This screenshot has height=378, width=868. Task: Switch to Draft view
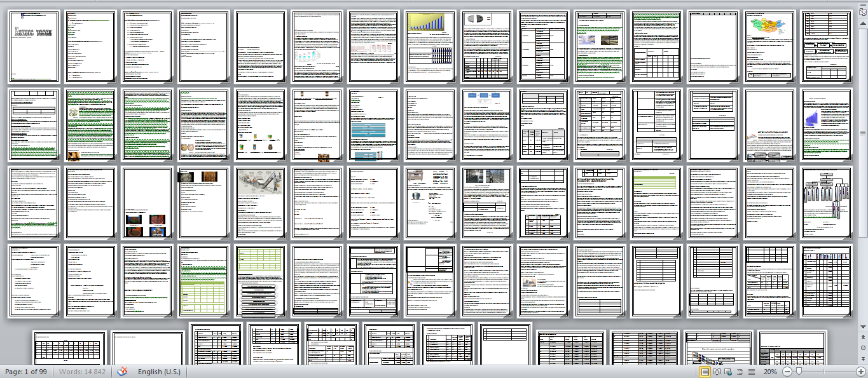[x=752, y=372]
